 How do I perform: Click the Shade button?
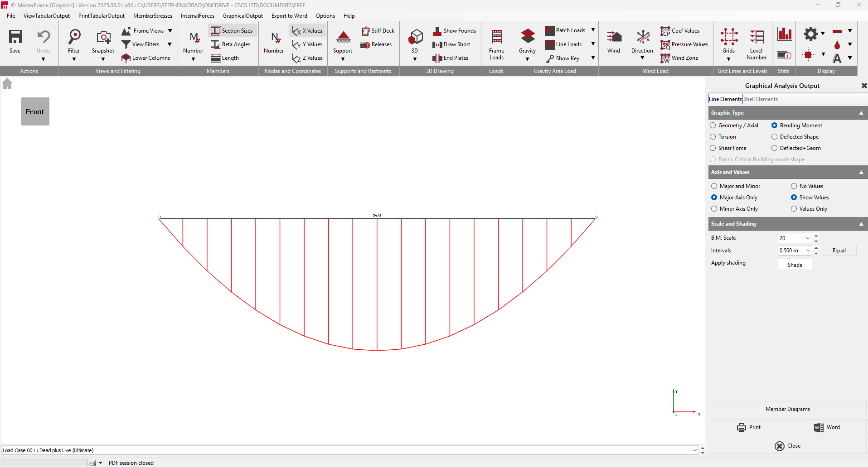coord(795,265)
